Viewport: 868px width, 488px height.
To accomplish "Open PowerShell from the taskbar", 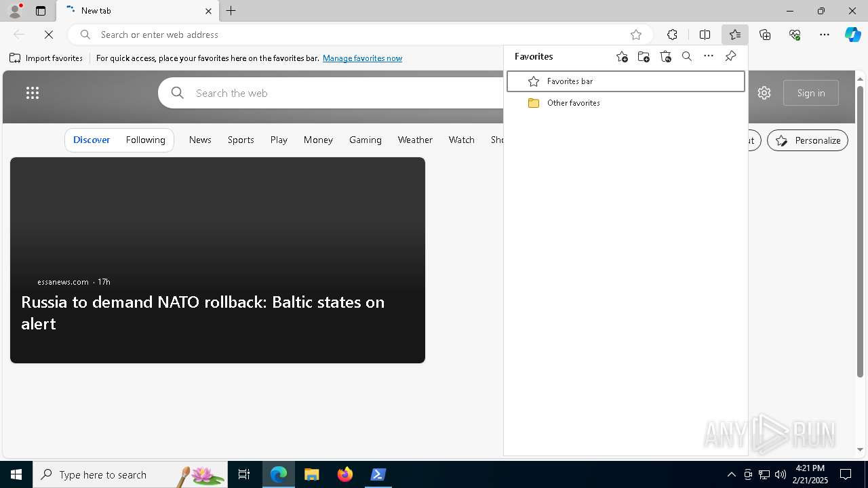I will [378, 474].
